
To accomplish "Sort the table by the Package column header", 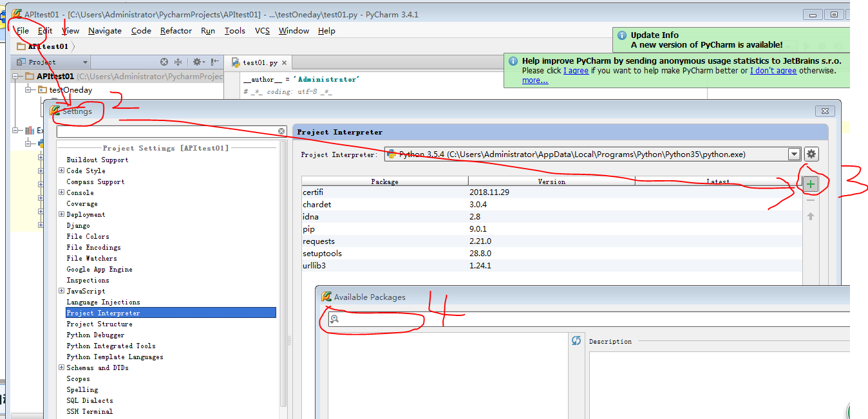I will pos(385,182).
